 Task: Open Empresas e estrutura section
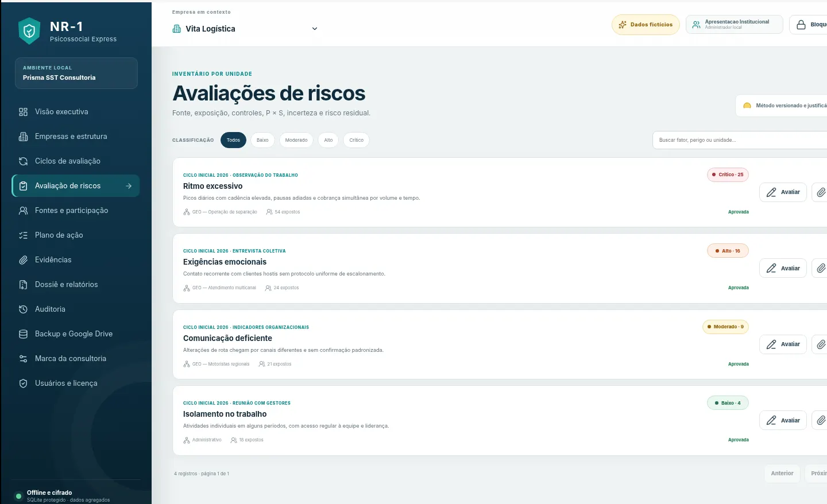(76, 137)
